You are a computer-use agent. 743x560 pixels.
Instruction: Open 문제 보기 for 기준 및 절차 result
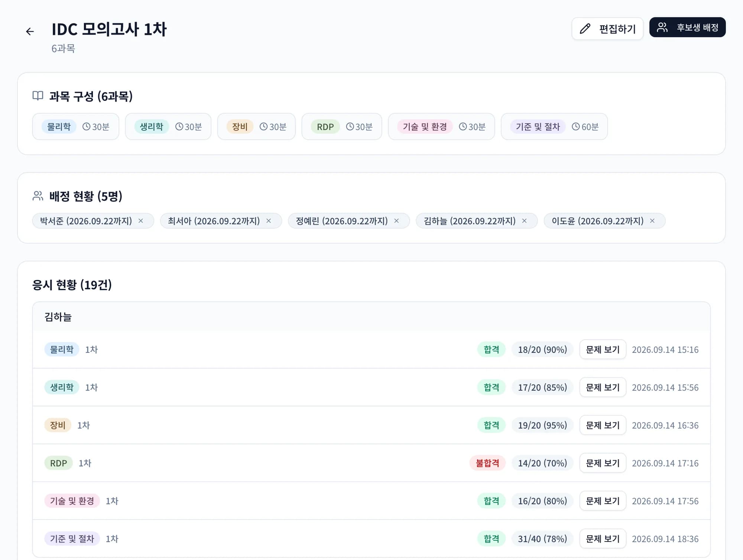coord(603,539)
